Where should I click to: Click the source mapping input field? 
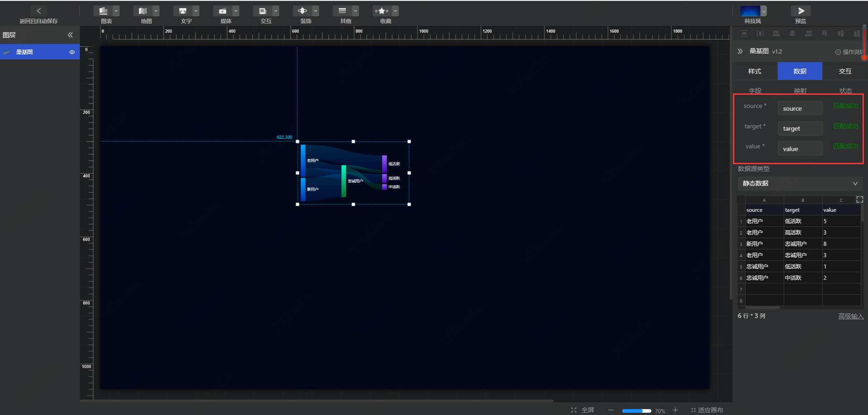coord(800,108)
